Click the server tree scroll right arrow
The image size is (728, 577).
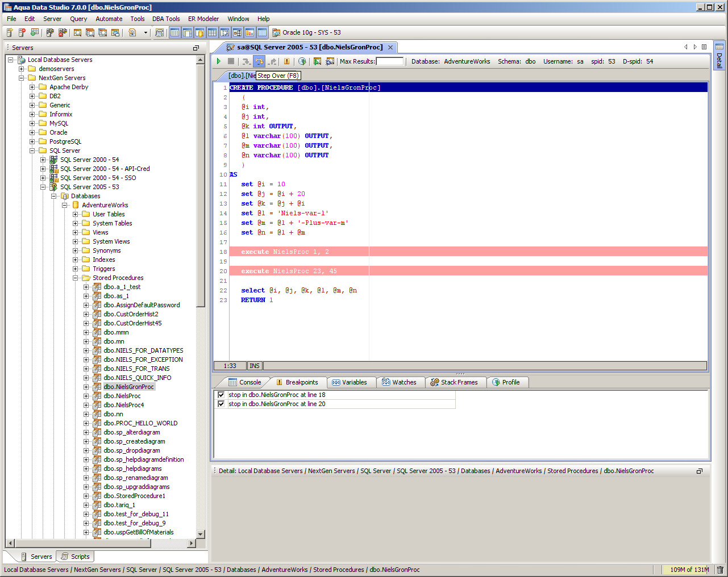(x=192, y=543)
